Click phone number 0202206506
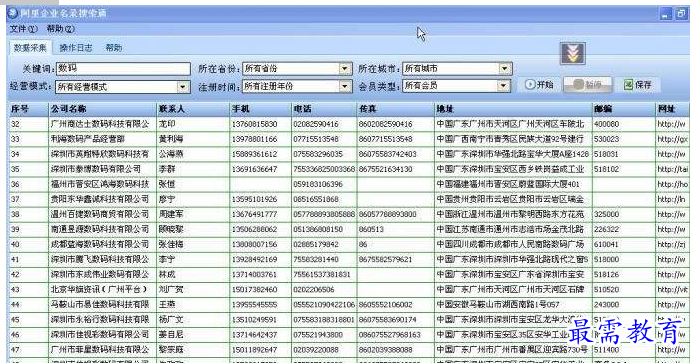 [x=314, y=290]
